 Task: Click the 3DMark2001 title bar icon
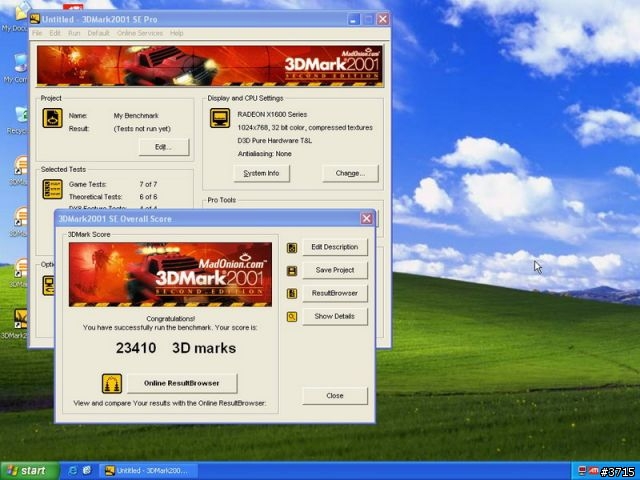click(35, 19)
